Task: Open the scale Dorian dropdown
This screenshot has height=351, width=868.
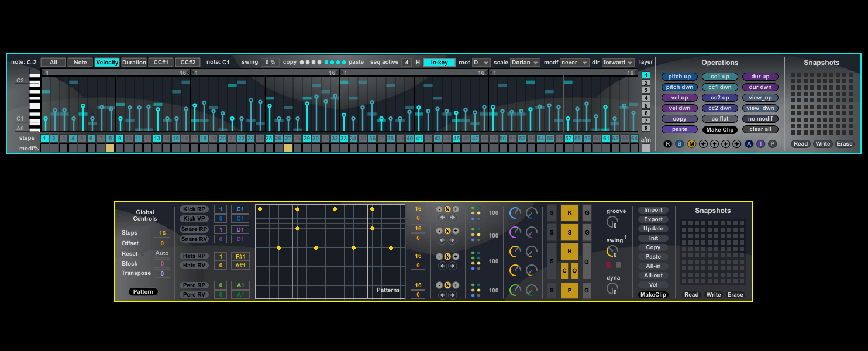Action: tap(525, 62)
